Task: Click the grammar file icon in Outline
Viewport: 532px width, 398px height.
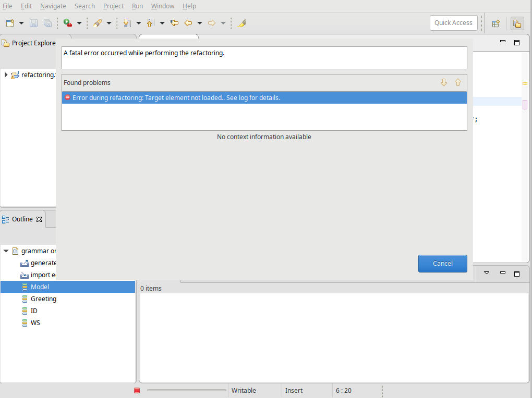Action: click(x=15, y=251)
